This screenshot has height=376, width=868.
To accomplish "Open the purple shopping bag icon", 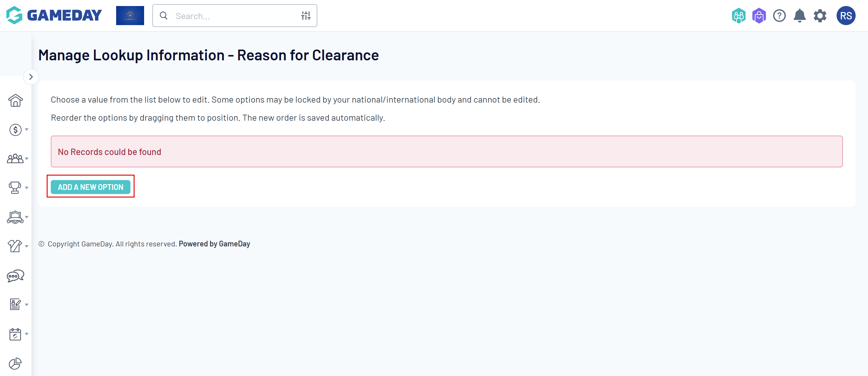I will click(x=759, y=16).
